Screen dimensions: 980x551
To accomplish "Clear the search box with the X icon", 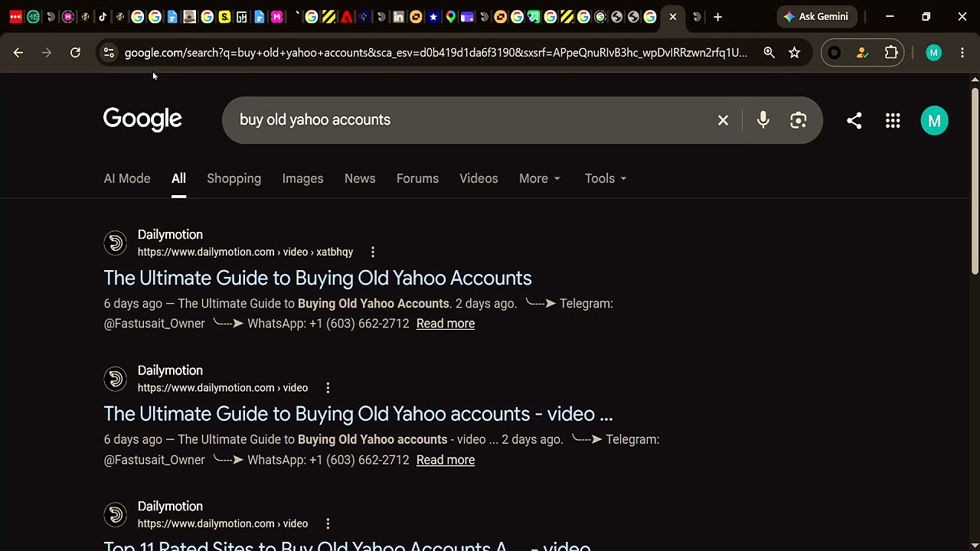I will pyautogui.click(x=723, y=120).
